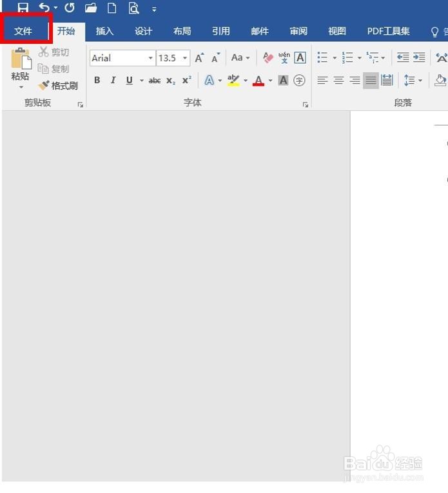Click 格式刷 (Format Painter)
The width and height of the screenshot is (448, 493).
[x=58, y=85]
